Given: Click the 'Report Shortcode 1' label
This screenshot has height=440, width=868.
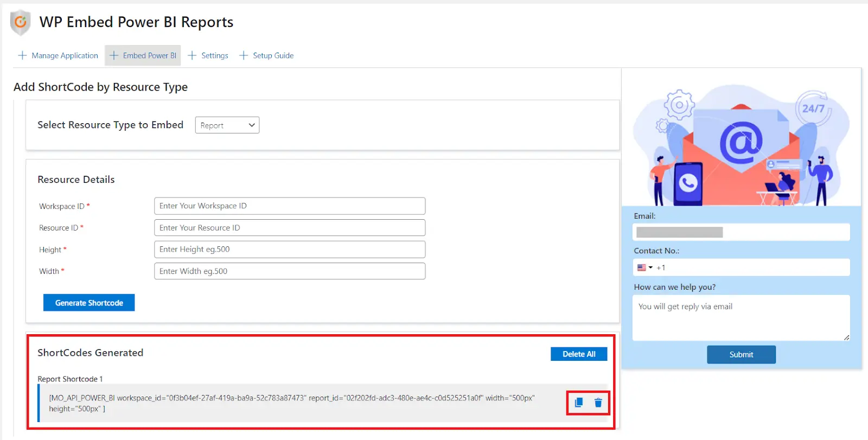Looking at the screenshot, I should (70, 379).
